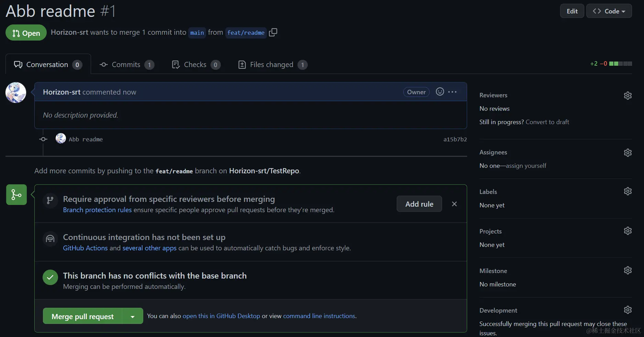Click the 'No reviews' text

point(495,108)
